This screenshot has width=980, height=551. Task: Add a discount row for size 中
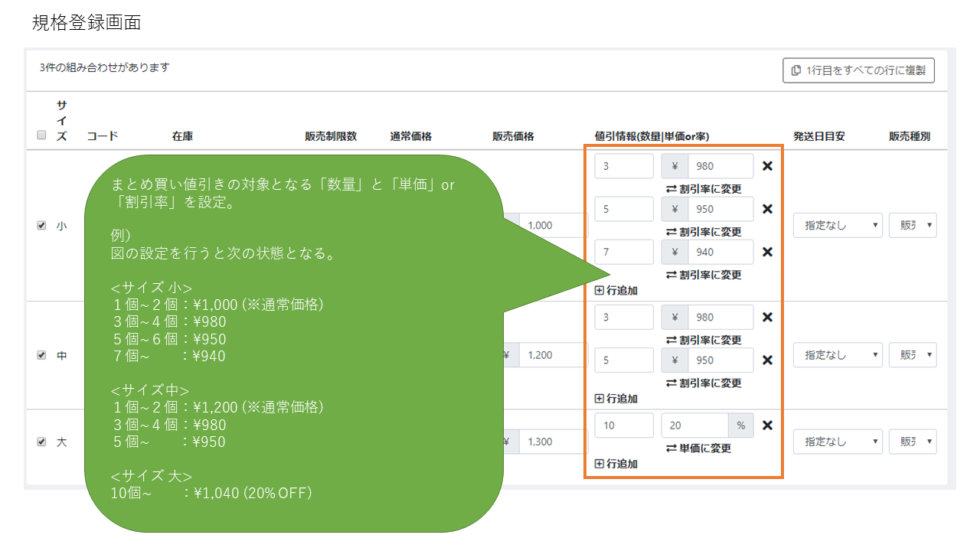(x=616, y=399)
